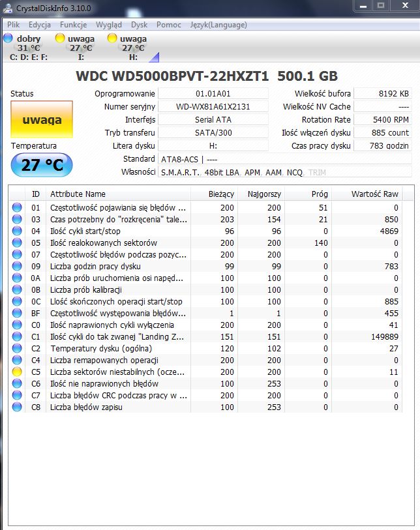420x530 pixels.
Task: Open the Wygląd menu
Action: [x=108, y=25]
